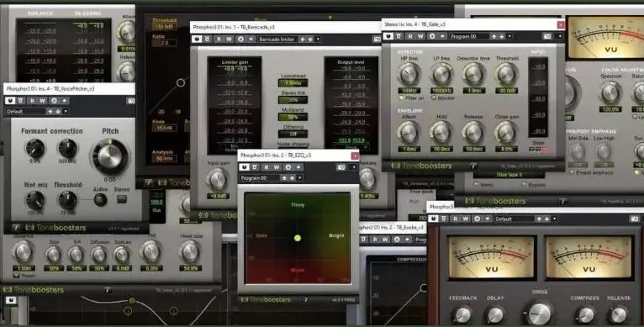Image resolution: width=644 pixels, height=327 pixels.
Task: Click the Lookahead value field in Barricade
Action: point(293,83)
